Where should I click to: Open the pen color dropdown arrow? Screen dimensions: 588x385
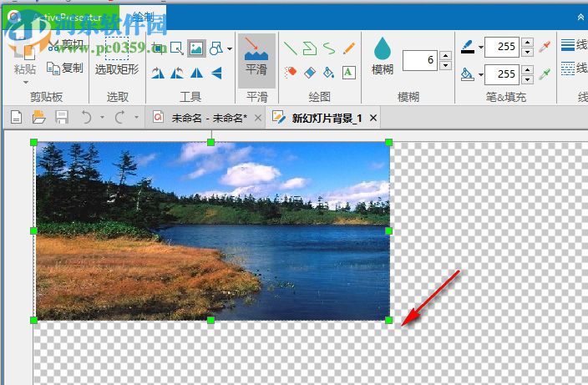coord(481,48)
